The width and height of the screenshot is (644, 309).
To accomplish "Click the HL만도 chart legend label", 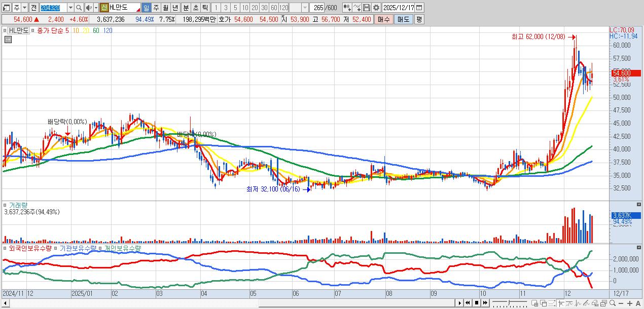I will 18,30.
